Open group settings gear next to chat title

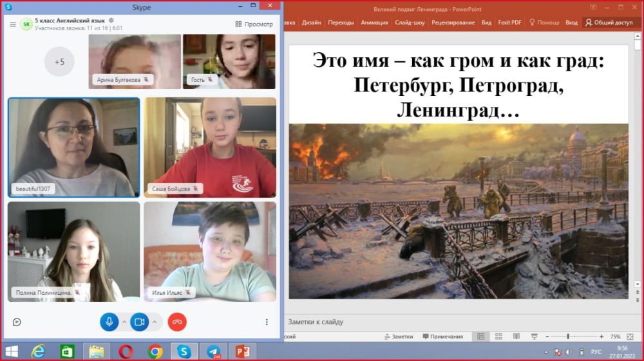[111, 20]
